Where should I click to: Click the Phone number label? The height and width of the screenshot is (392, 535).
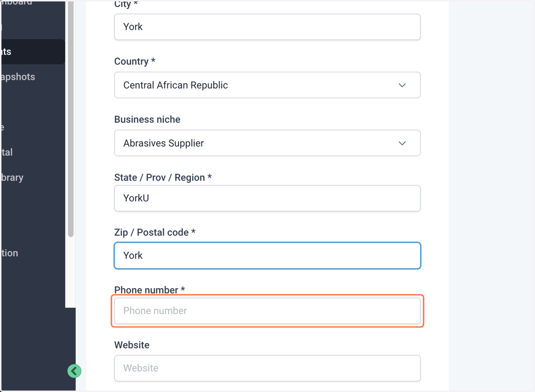(x=149, y=290)
